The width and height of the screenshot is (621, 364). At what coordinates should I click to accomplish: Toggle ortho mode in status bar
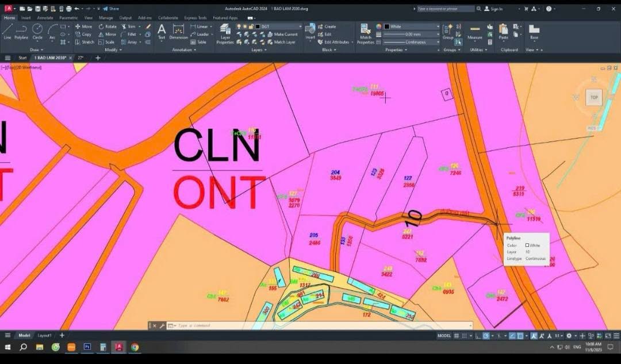[x=478, y=336]
